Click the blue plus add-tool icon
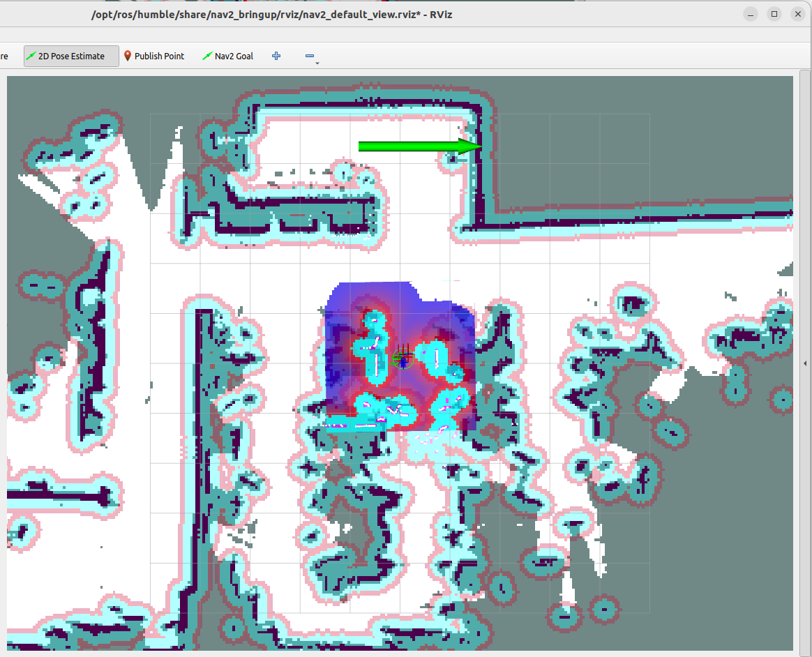Screen dimensions: 812x657 (276, 56)
